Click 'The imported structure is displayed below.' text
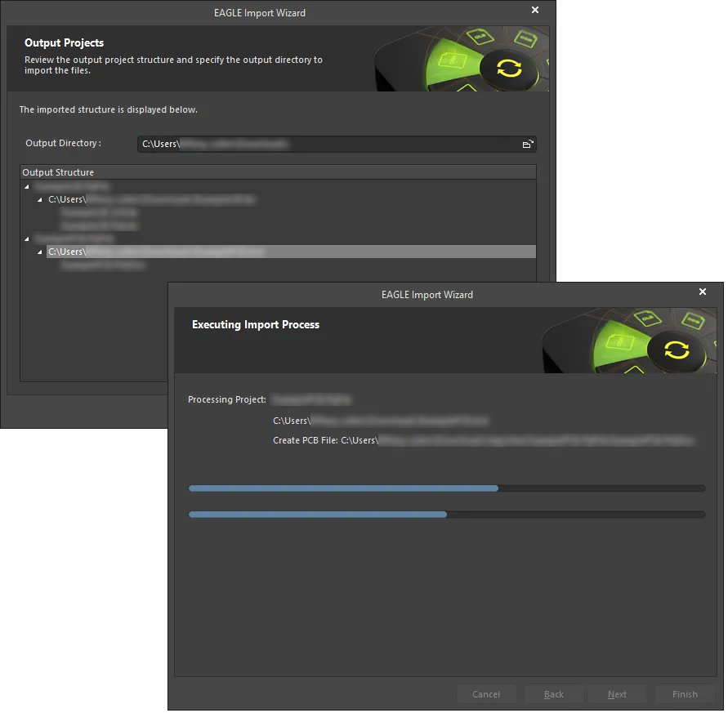Viewport: 728px width, 713px height. pos(108,109)
